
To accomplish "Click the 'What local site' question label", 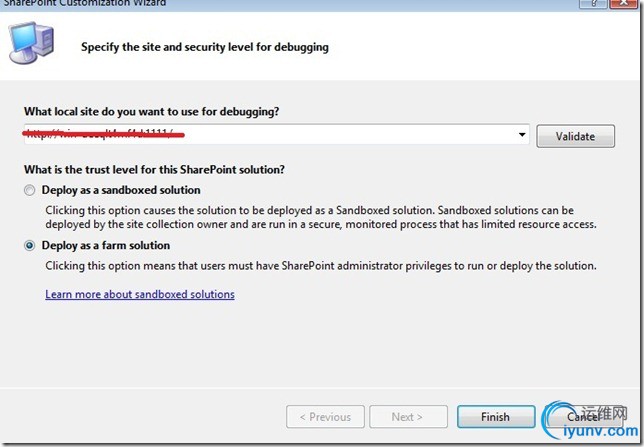I will click(151, 109).
